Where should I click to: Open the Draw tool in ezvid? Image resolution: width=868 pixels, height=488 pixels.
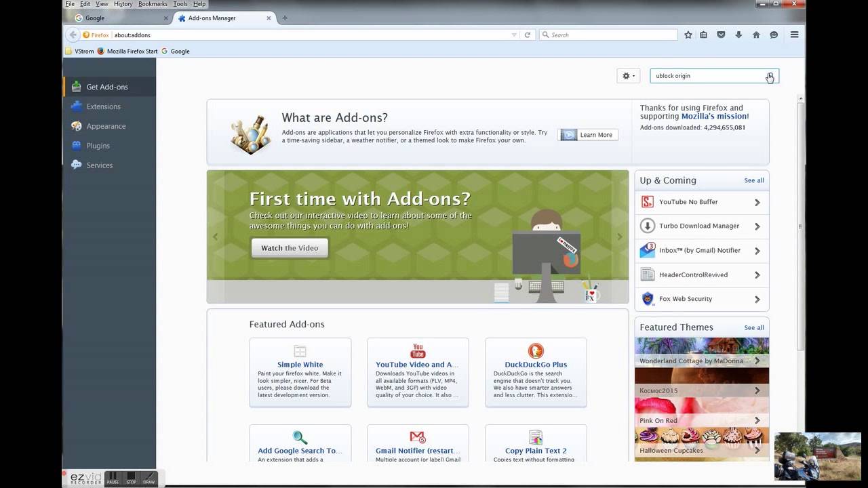149,479
